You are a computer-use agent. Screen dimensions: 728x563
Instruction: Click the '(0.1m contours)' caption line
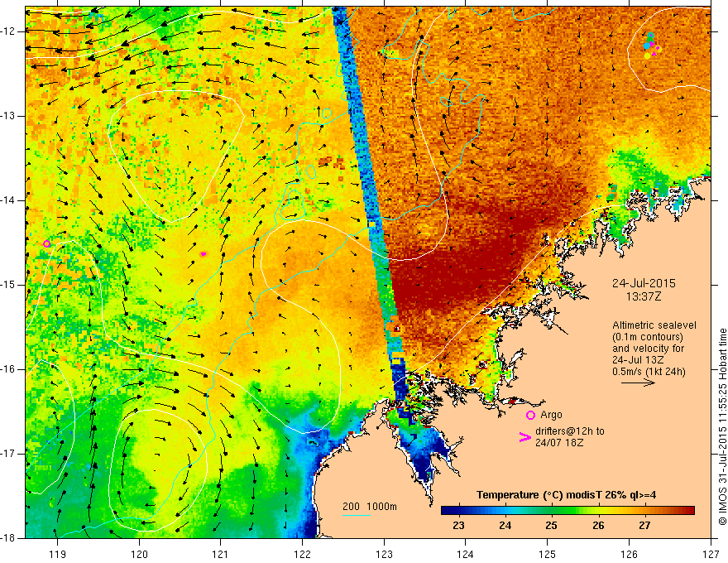click(x=648, y=337)
